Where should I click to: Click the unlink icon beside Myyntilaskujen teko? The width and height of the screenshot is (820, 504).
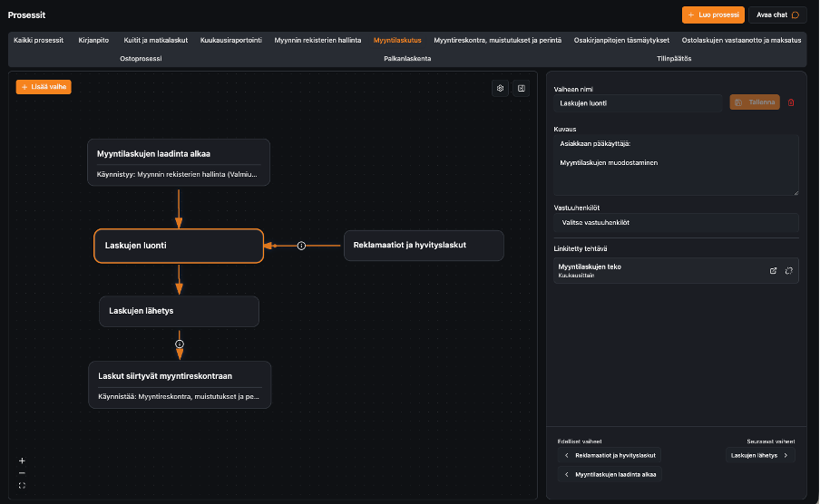pos(788,270)
